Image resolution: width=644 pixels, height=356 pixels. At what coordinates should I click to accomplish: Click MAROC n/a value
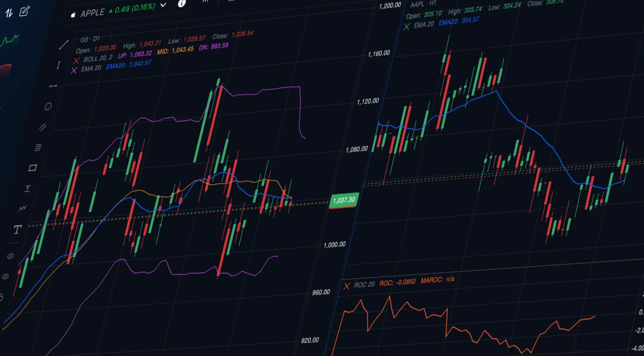click(438, 280)
